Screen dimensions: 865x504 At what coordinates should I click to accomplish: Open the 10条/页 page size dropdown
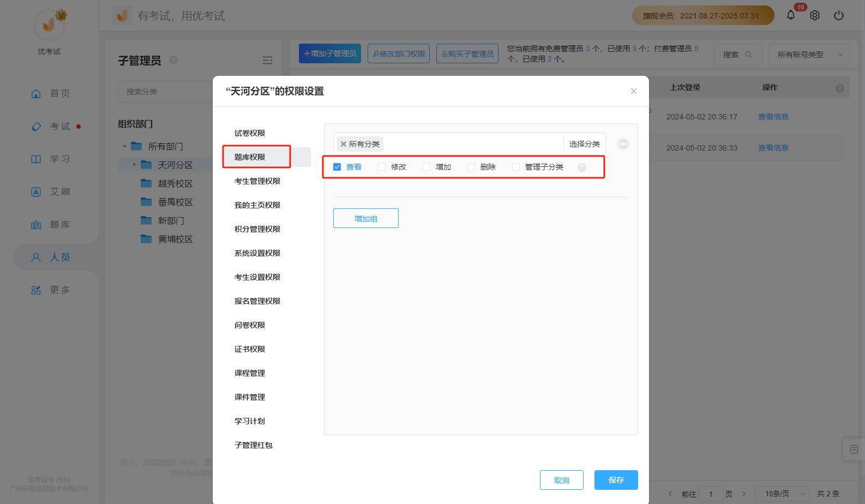[781, 494]
